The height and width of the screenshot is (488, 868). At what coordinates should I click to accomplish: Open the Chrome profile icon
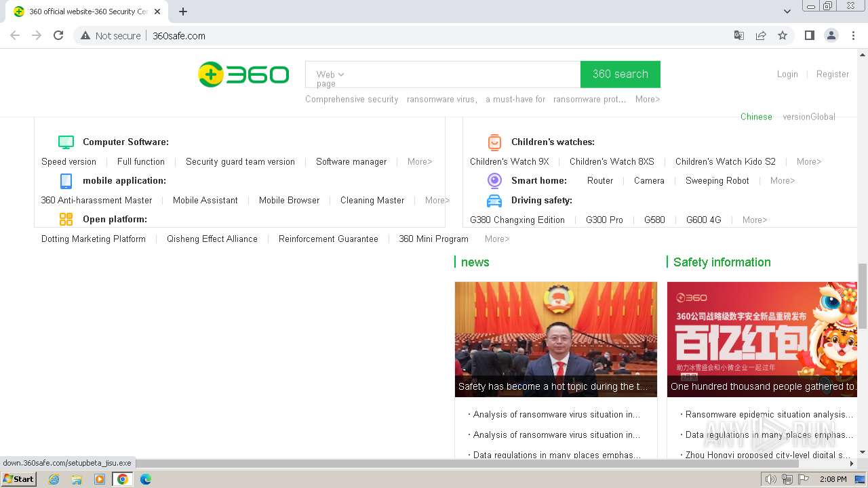pos(831,35)
